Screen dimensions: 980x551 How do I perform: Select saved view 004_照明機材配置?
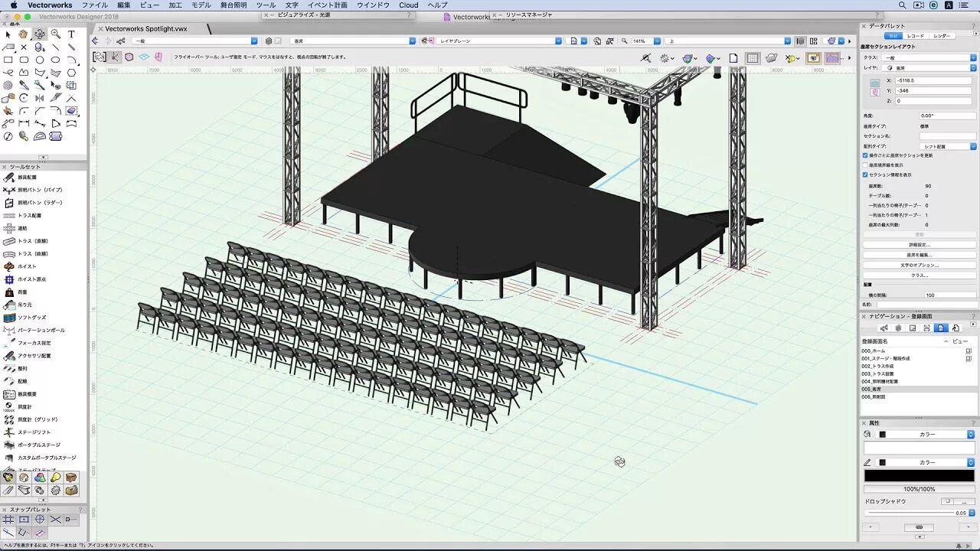(x=880, y=381)
